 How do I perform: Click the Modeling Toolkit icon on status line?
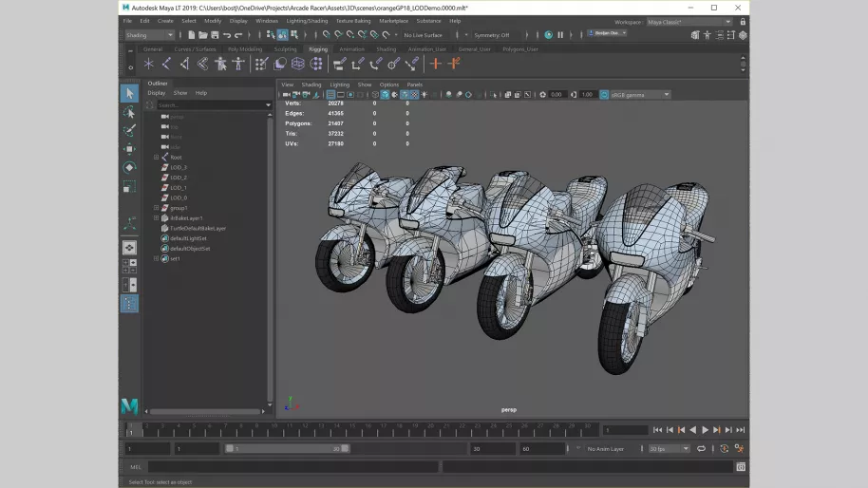695,35
